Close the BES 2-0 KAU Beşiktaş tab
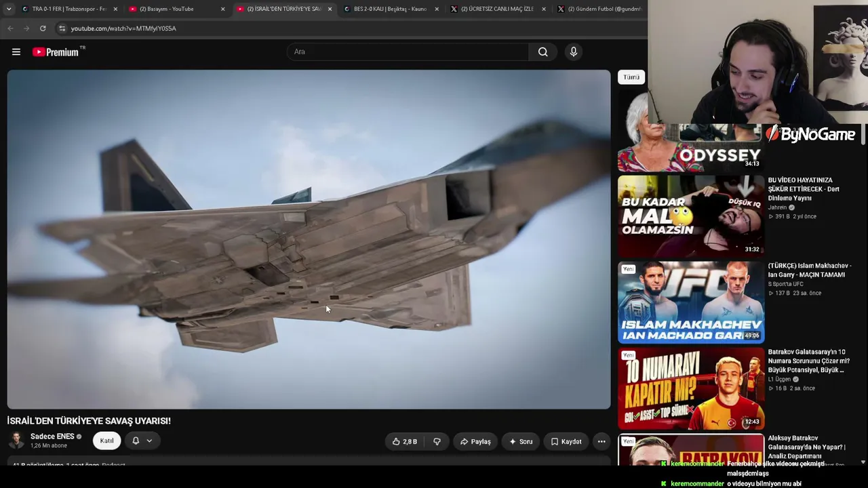The height and width of the screenshot is (488, 868). click(x=437, y=9)
